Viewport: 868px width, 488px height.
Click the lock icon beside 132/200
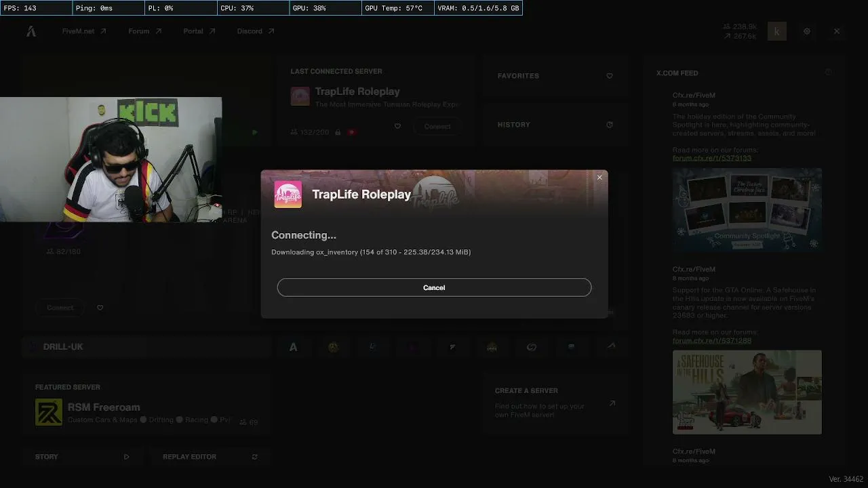point(337,132)
